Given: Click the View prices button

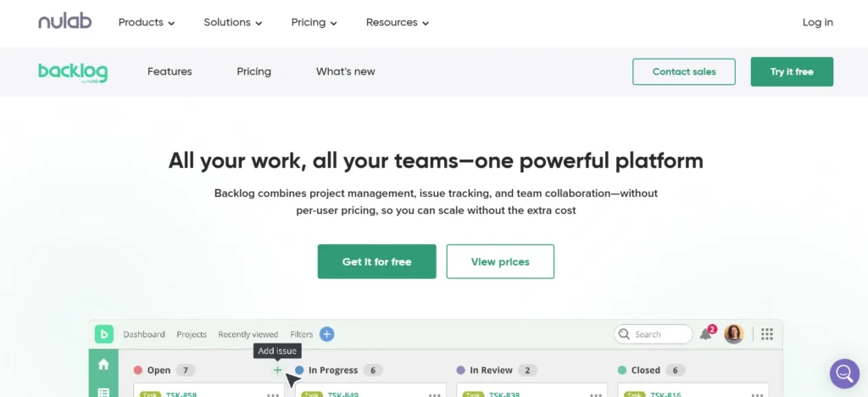Looking at the screenshot, I should [500, 261].
